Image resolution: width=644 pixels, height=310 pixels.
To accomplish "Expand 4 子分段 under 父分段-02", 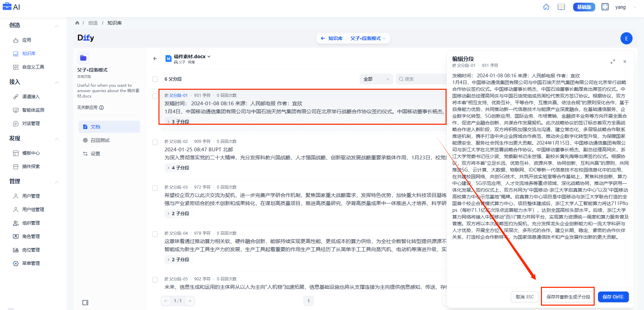I will tap(178, 167).
